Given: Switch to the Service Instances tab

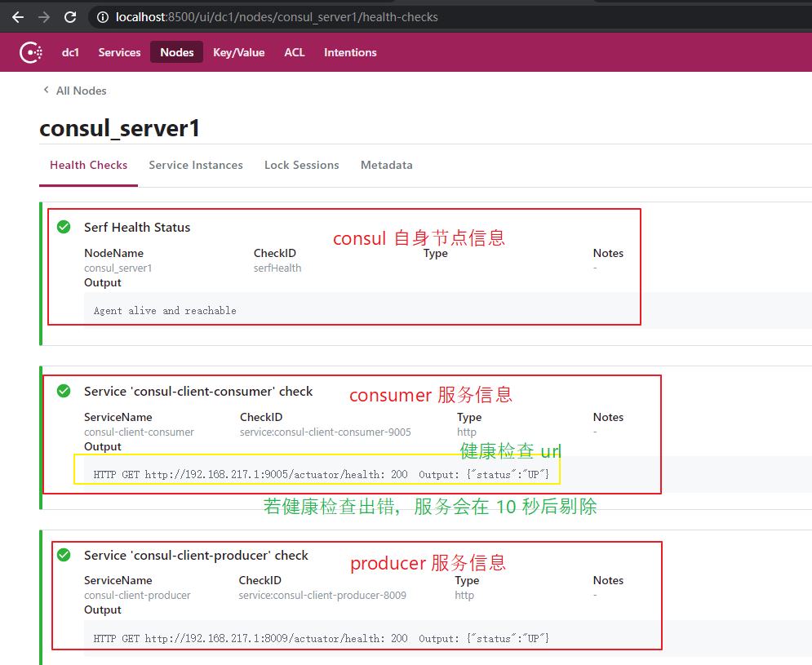Looking at the screenshot, I should (196, 165).
